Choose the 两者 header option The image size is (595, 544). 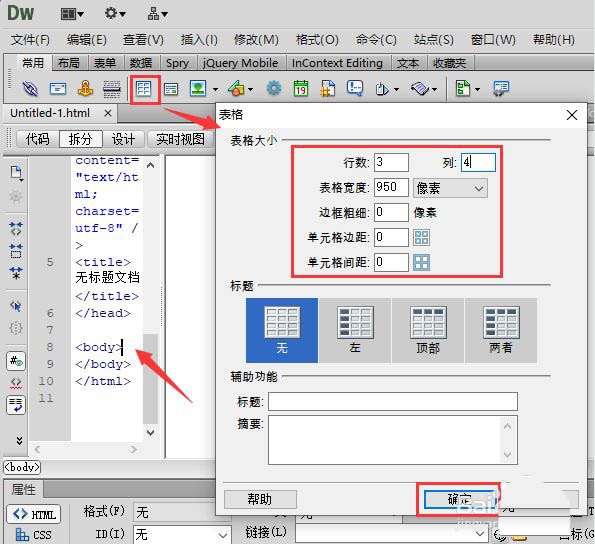coord(501,330)
